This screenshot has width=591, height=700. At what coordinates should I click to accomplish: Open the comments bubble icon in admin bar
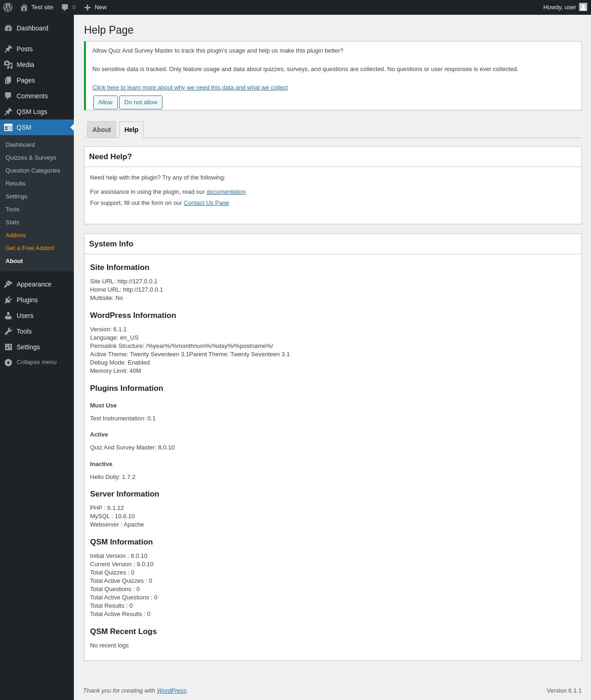tap(65, 7)
